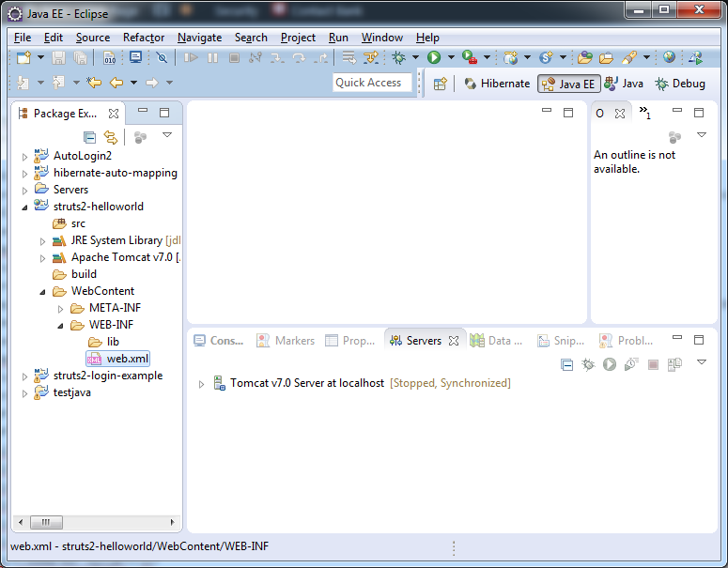Viewport: 728px width, 568px height.
Task: Click Package Explorer horizontal scrollbar thumb
Action: (46, 522)
